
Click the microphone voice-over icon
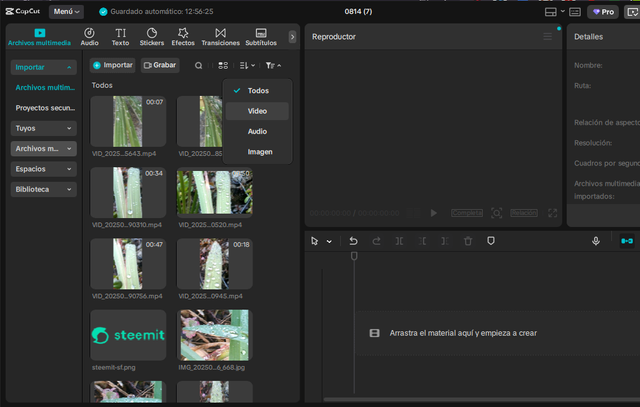(596, 241)
